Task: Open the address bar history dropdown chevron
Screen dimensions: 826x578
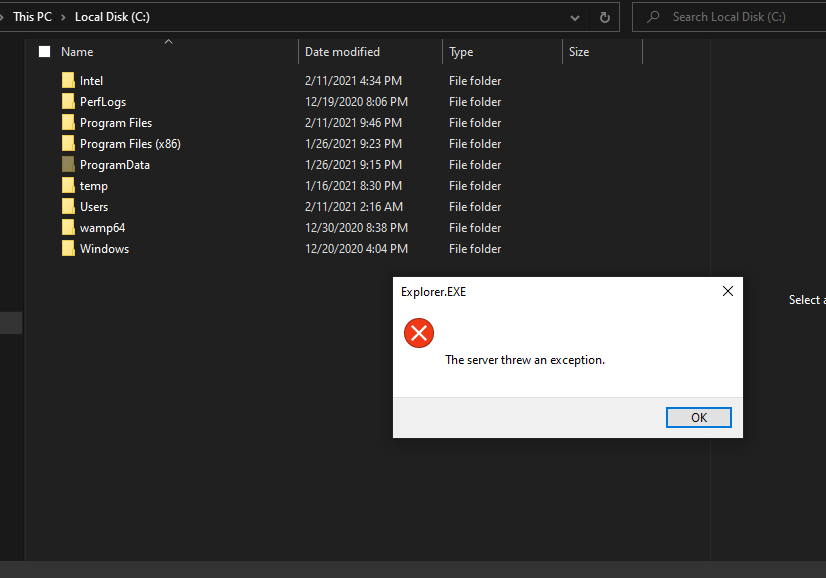Action: [574, 17]
